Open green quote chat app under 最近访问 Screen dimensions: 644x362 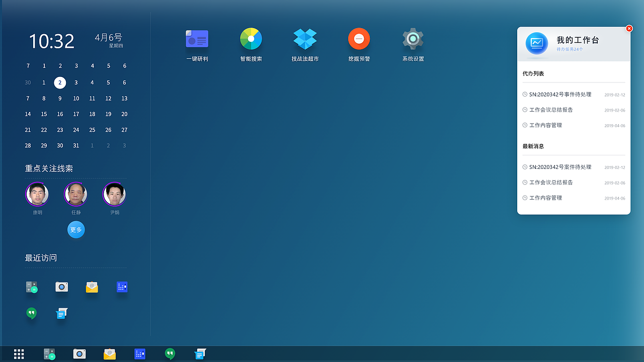pos(32,313)
